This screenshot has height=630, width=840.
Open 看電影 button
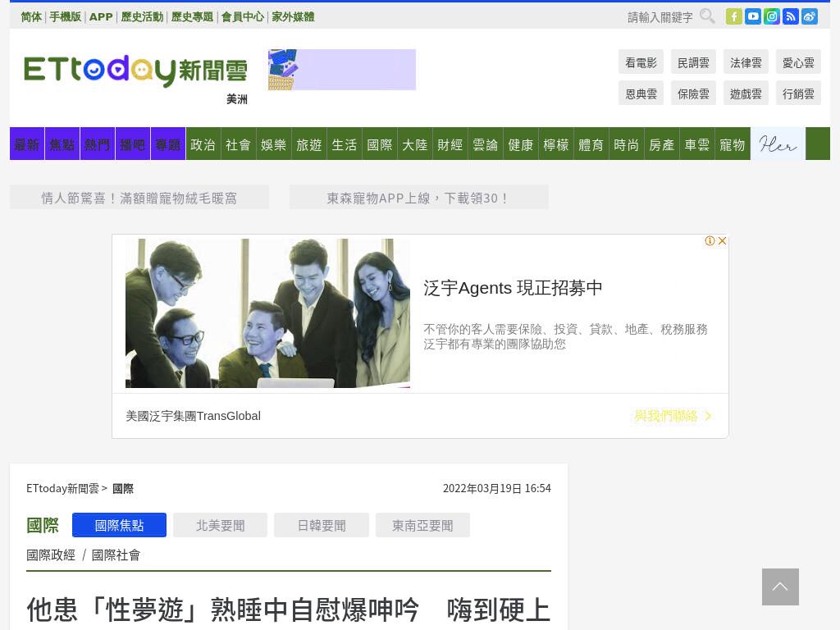click(x=641, y=62)
